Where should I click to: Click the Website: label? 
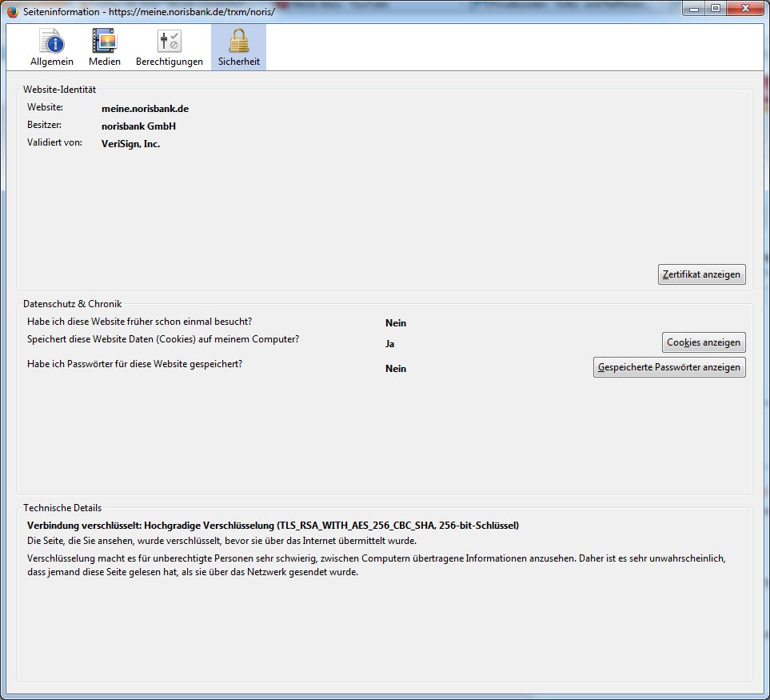[x=45, y=107]
